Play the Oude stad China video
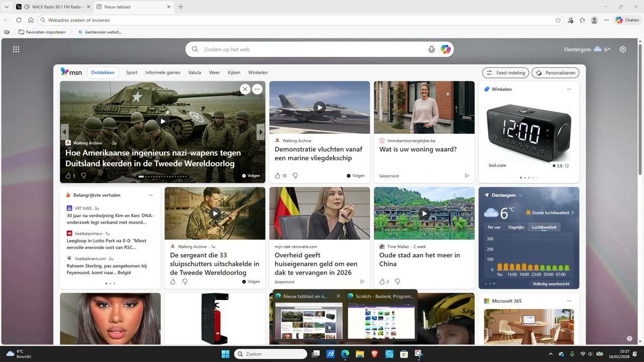 [424, 213]
